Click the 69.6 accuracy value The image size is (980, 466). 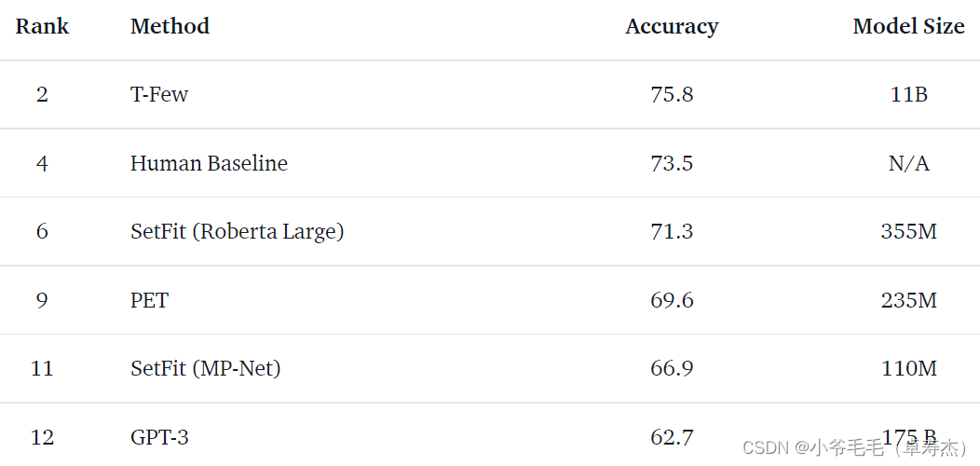tap(672, 300)
